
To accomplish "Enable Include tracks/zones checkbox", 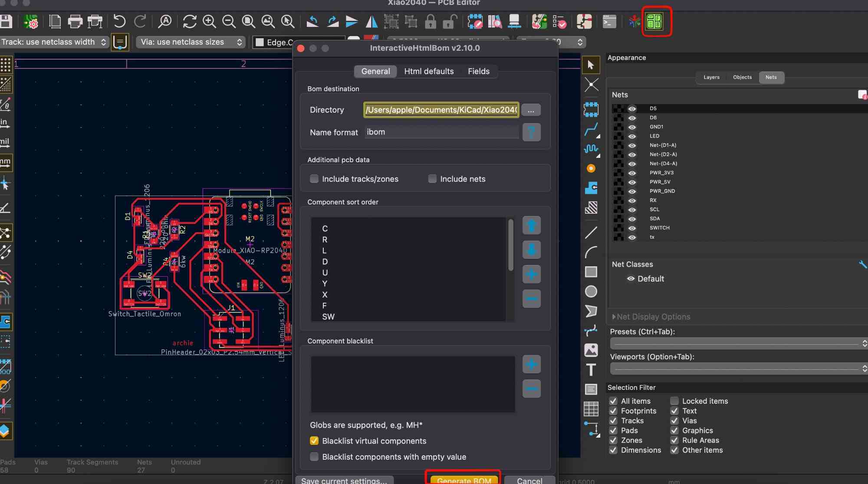I will pyautogui.click(x=314, y=179).
